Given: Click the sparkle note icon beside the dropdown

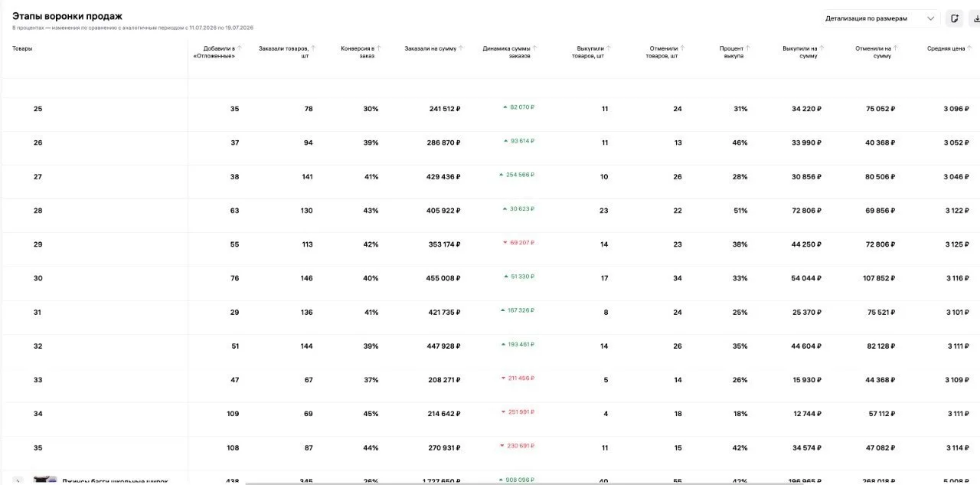Looking at the screenshot, I should click(954, 18).
